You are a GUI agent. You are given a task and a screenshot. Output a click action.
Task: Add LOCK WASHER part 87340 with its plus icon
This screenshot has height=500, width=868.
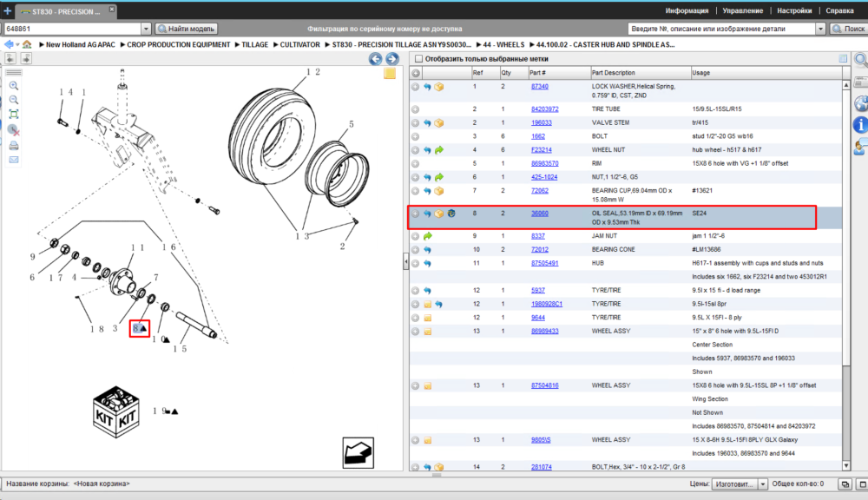pos(415,87)
